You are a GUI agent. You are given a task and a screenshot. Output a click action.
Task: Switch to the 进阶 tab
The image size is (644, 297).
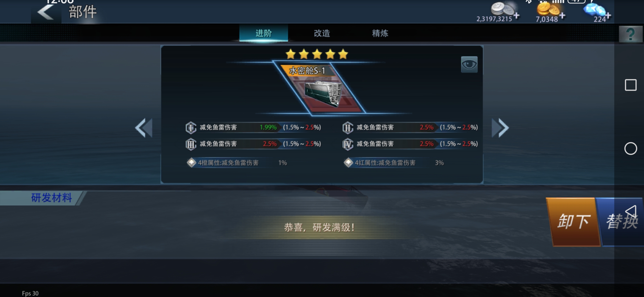pyautogui.click(x=264, y=33)
